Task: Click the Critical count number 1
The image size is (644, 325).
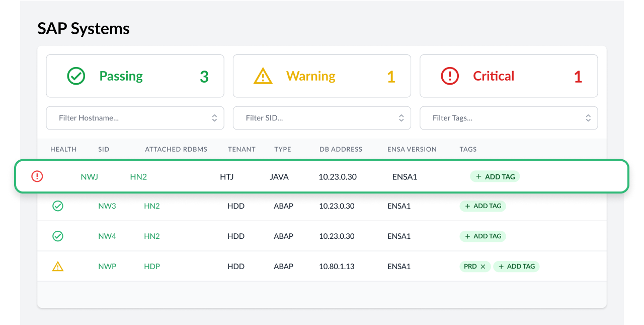Action: pyautogui.click(x=578, y=77)
